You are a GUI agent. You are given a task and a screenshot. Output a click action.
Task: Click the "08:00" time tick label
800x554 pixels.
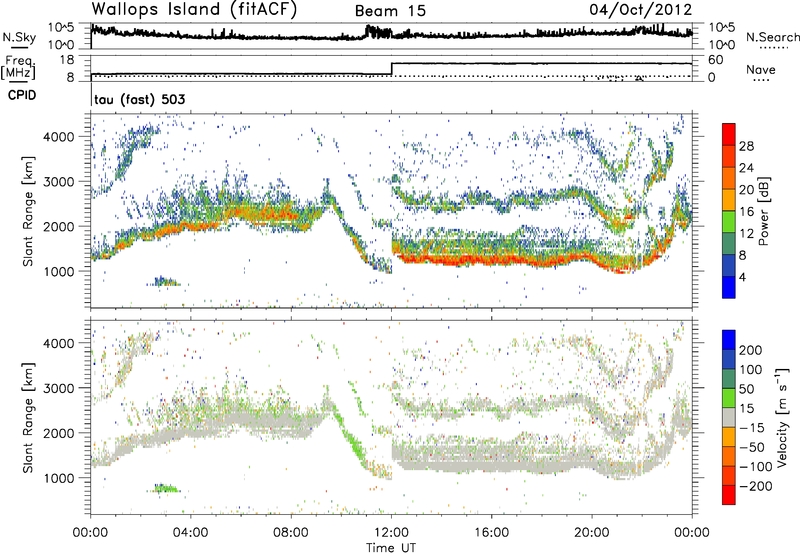[291, 533]
